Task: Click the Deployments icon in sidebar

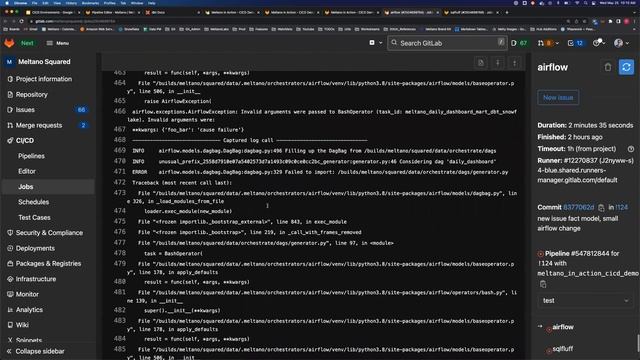Action: [x=10, y=248]
